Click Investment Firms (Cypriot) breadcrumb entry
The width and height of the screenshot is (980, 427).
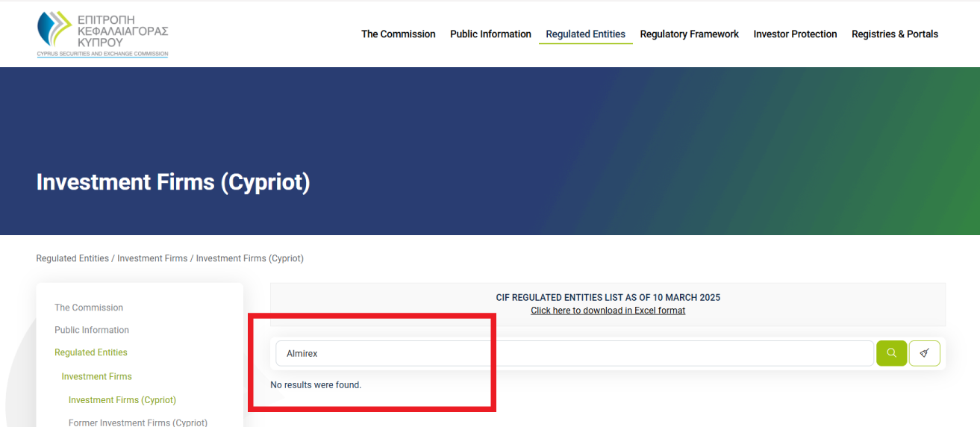(249, 258)
